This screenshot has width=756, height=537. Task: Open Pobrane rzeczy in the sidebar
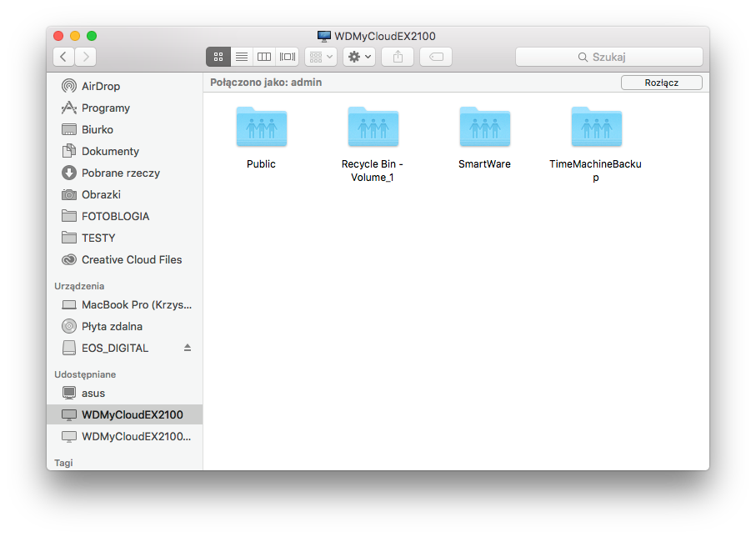[x=124, y=173]
